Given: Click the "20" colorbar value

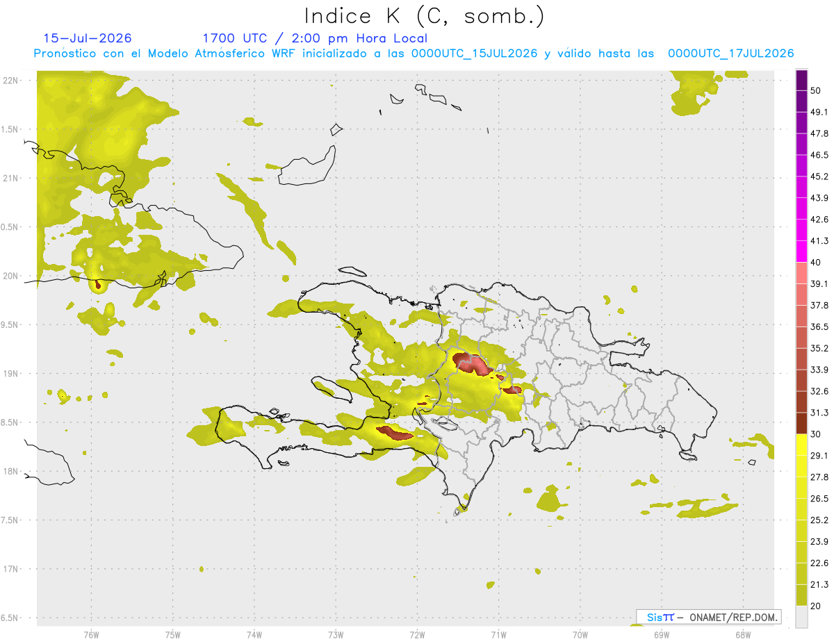Looking at the screenshot, I should pos(817,606).
